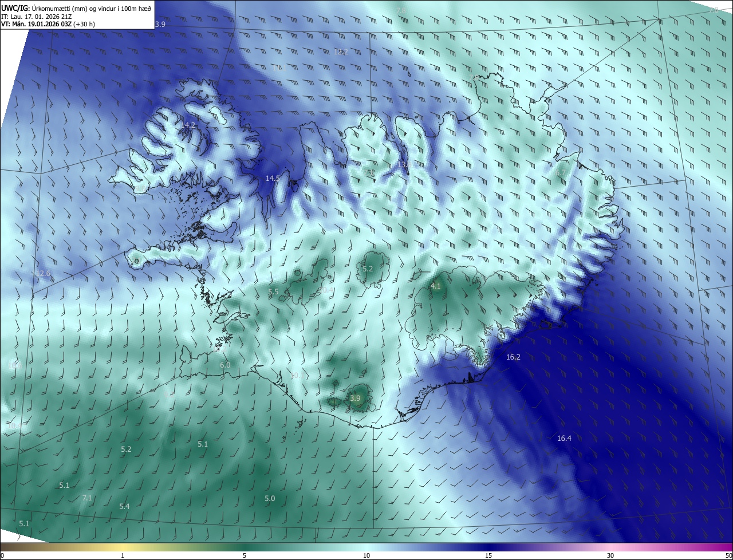Click the 5.5 value label

(x=273, y=292)
